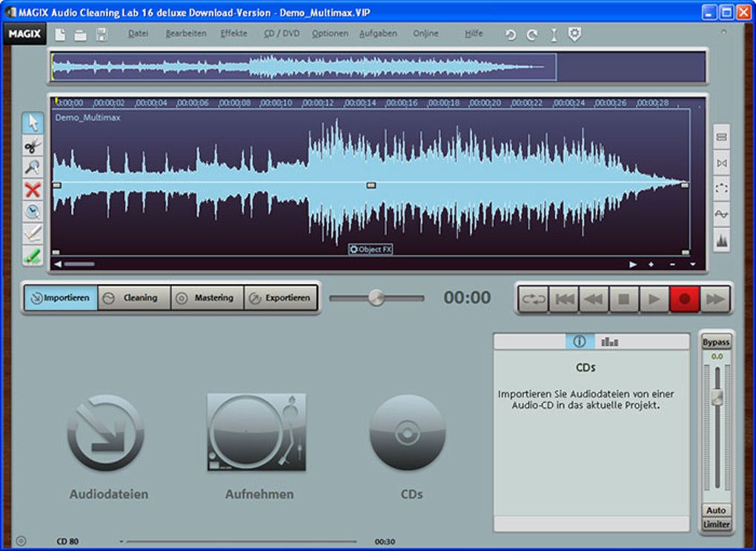Toggle the Bypass button
This screenshot has height=551, width=756.
click(x=716, y=342)
